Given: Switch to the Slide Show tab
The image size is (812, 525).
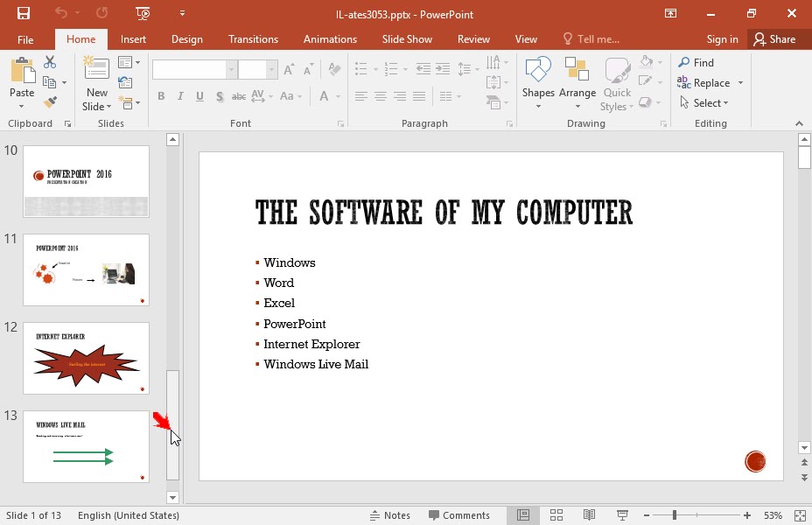Looking at the screenshot, I should (x=407, y=39).
